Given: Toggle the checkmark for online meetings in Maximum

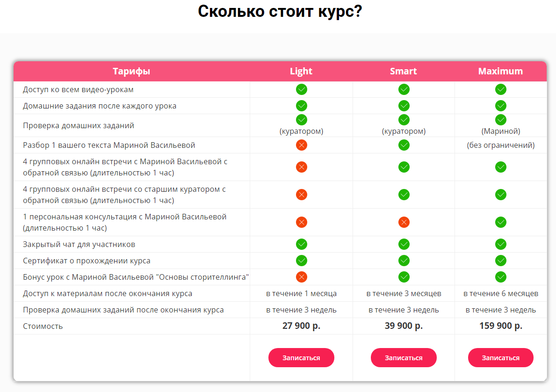Looking at the screenshot, I should (501, 167).
